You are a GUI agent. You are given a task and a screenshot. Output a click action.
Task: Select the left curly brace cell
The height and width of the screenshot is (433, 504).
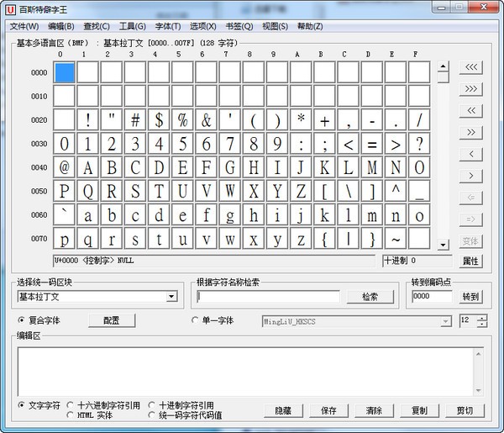point(324,239)
